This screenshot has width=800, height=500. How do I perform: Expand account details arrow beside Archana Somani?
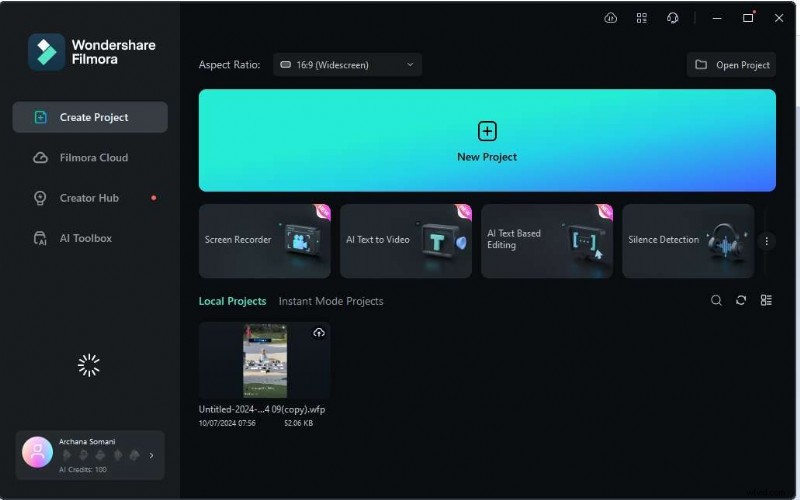click(152, 455)
